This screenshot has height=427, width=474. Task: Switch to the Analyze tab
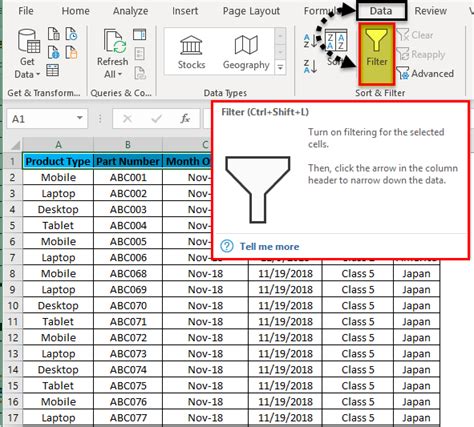[x=130, y=11]
